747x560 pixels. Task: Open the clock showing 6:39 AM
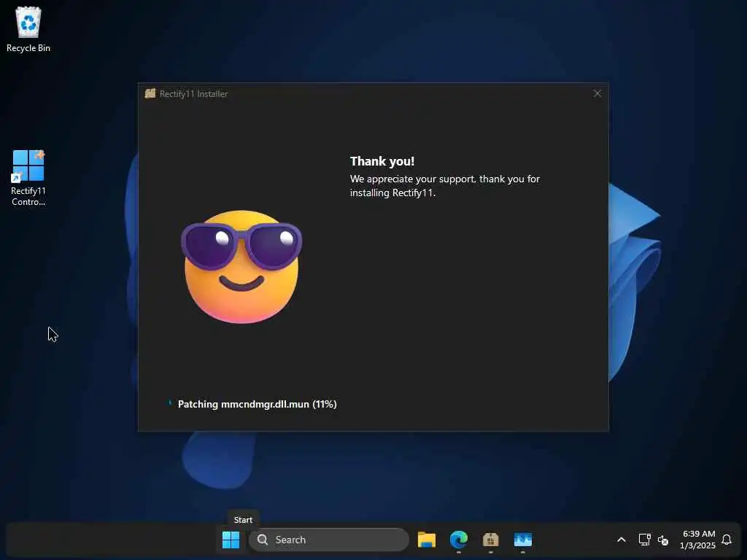698,540
